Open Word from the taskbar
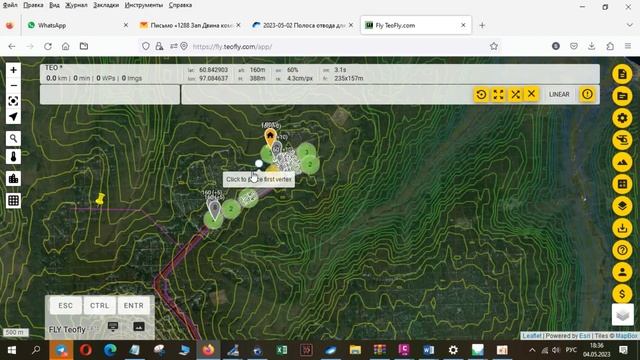 [429, 350]
